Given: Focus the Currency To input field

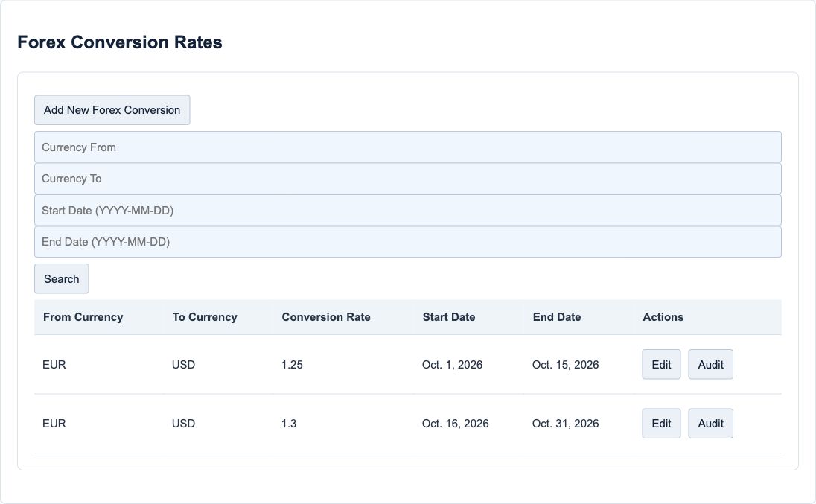Looking at the screenshot, I should point(407,179).
